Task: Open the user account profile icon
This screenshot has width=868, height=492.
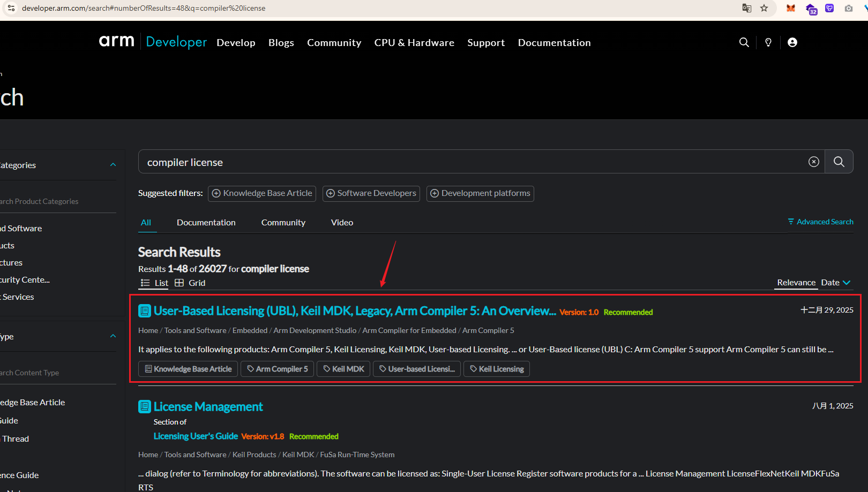Action: click(792, 42)
